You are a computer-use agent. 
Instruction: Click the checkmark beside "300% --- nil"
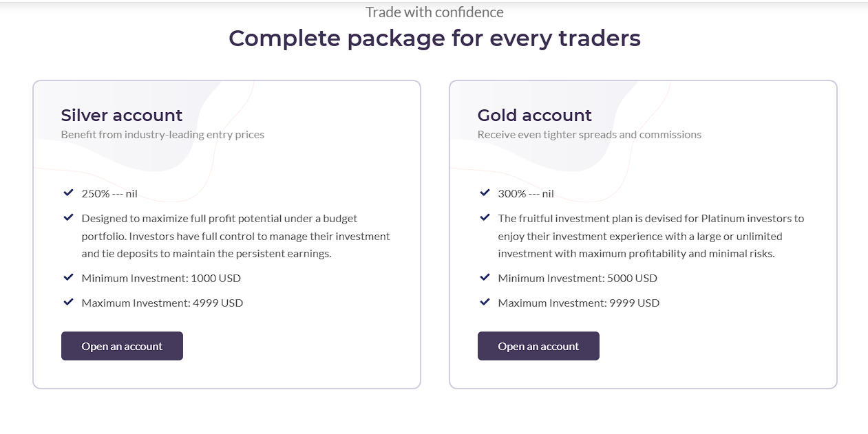coord(485,193)
